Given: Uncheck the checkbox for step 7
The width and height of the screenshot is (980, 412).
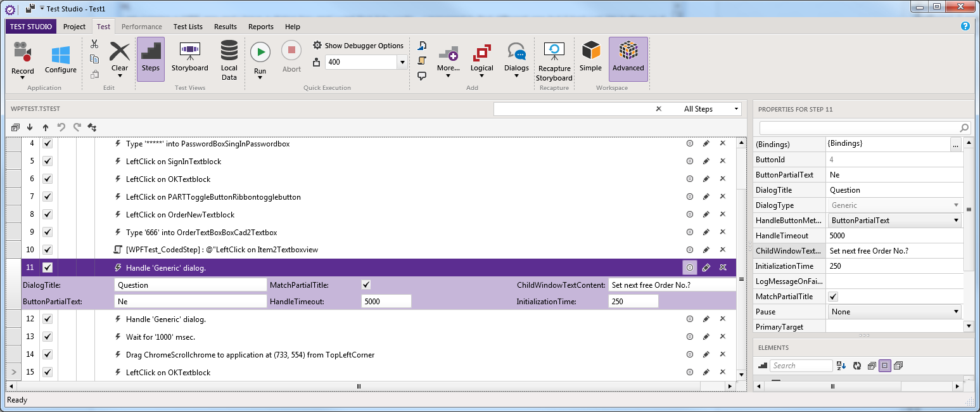Looking at the screenshot, I should [x=47, y=197].
